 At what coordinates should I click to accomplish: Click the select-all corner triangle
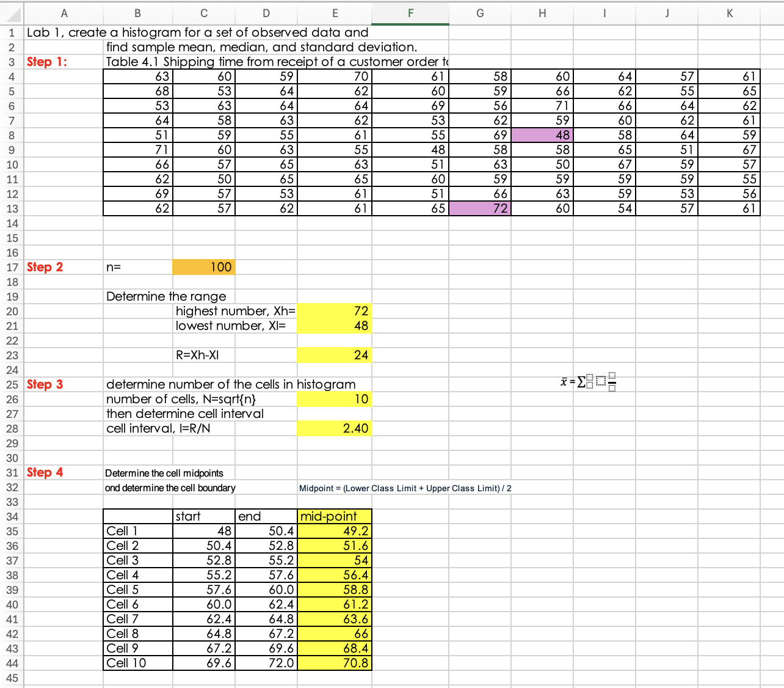[12, 13]
